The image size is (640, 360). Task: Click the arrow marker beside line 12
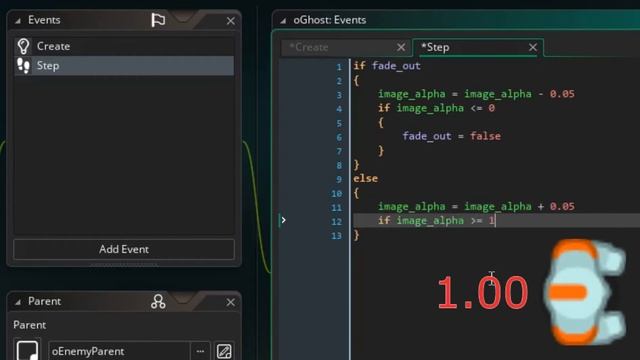[x=283, y=220]
